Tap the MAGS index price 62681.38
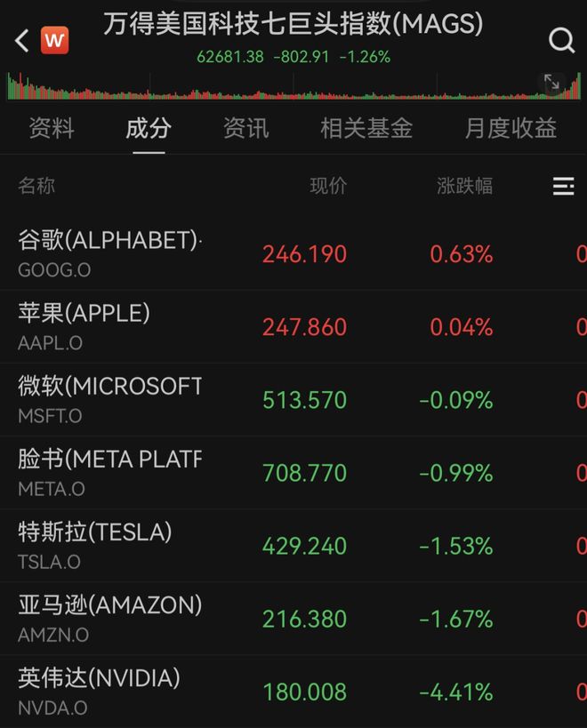The image size is (587, 728). click(237, 56)
